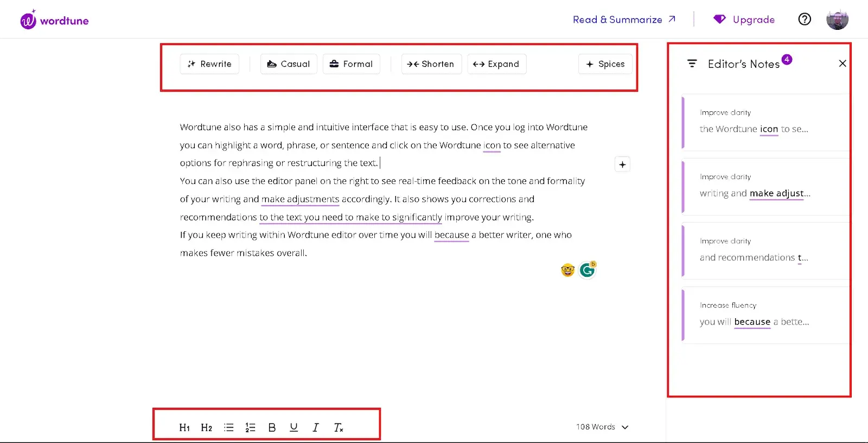Viewport: 868px width, 443px height.
Task: Select the Casual tone option
Action: [x=289, y=64]
